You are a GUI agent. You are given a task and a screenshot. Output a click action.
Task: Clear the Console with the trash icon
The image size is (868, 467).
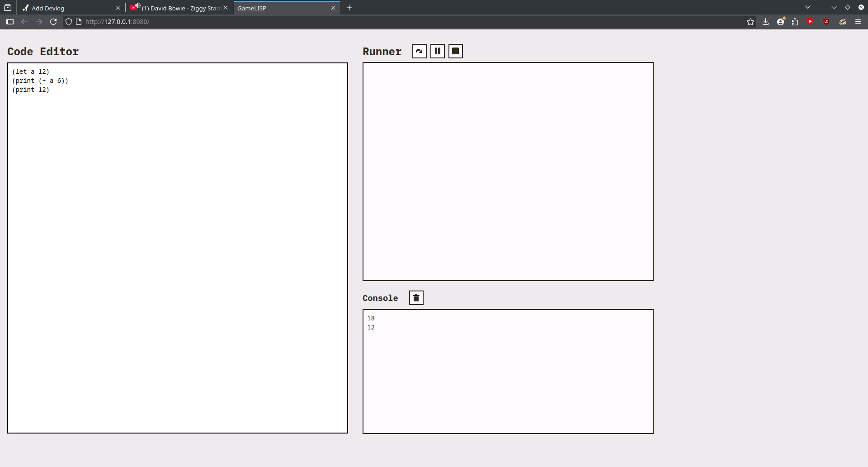coord(416,298)
